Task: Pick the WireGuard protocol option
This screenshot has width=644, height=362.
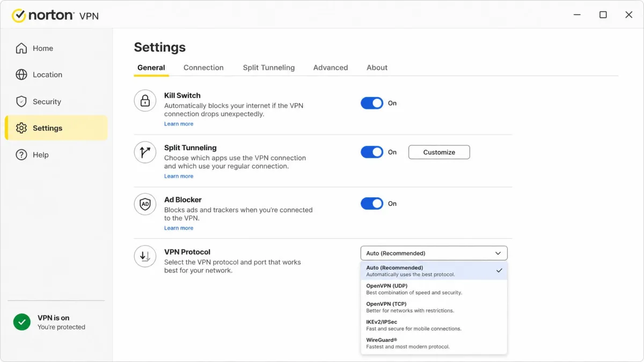Action: (x=434, y=343)
